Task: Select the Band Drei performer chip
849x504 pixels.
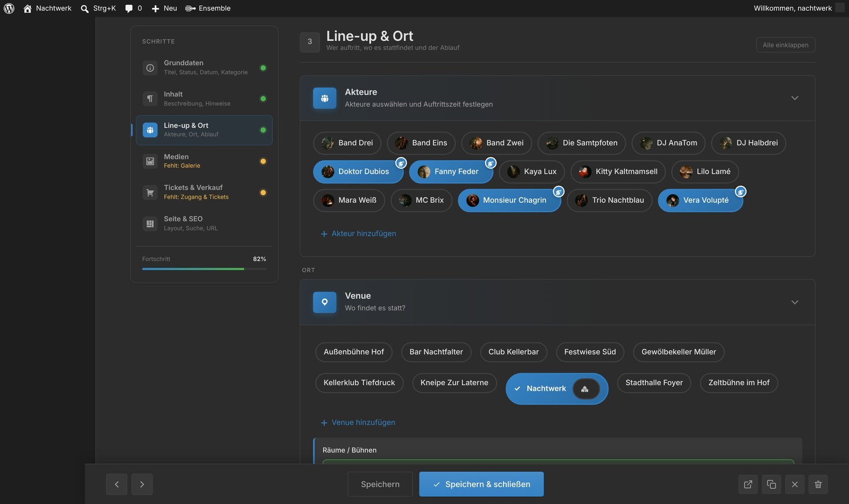Action: point(347,143)
